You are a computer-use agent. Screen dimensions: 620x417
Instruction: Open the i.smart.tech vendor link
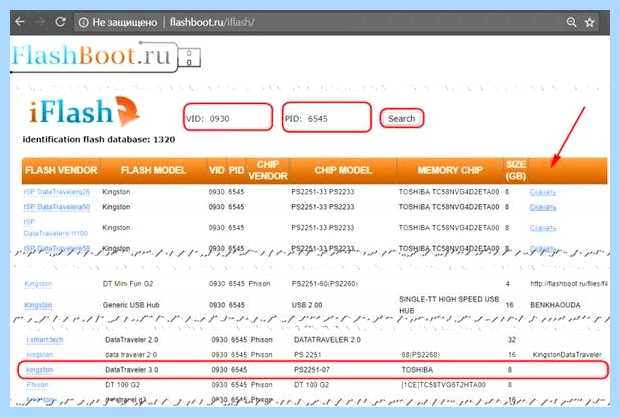pyautogui.click(x=45, y=340)
